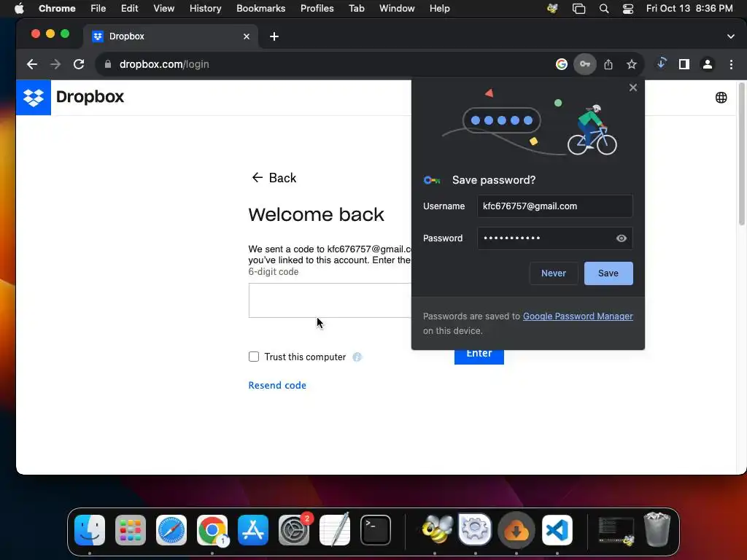The image size is (747, 560).
Task: Open Safari from the dock
Action: [x=171, y=530]
